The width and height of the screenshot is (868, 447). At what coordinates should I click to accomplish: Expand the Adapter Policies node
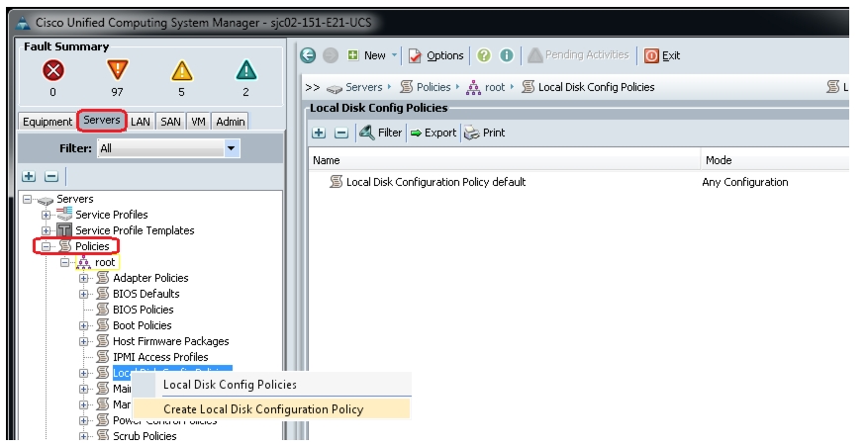(83, 278)
